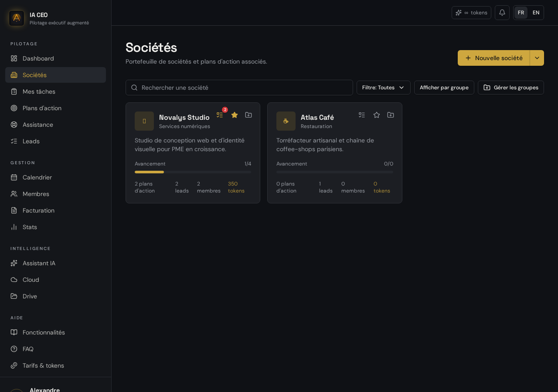Toggle Afficher par groupe view
The height and width of the screenshot is (392, 558).
(x=444, y=88)
